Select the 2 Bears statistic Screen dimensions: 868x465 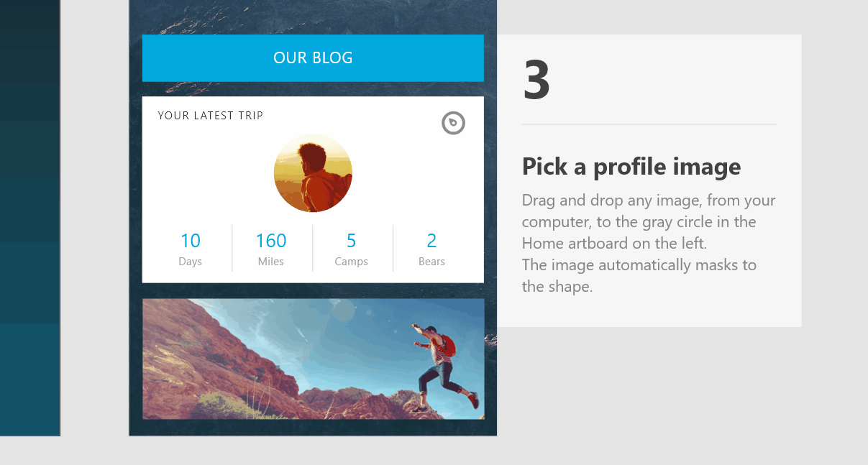point(431,249)
